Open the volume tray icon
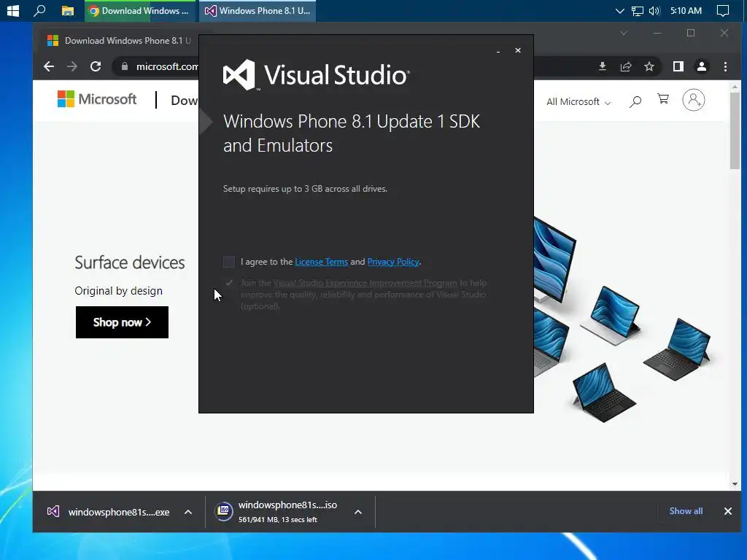The width and height of the screenshot is (747, 560). click(x=654, y=10)
